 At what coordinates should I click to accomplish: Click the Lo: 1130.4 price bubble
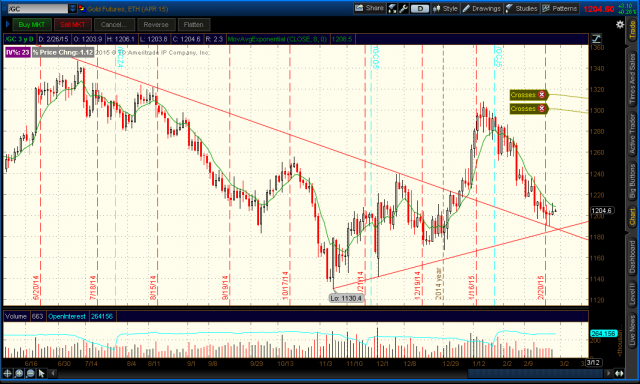(346, 298)
